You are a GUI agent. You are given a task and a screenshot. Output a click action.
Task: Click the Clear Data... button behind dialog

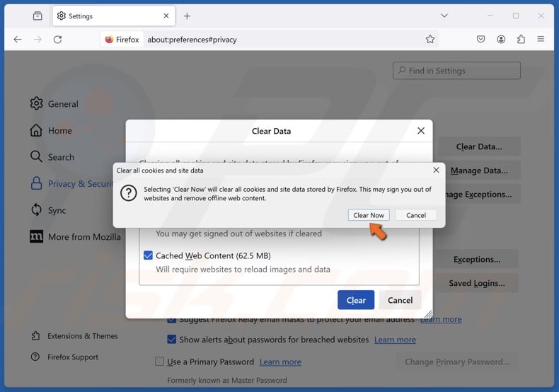click(x=479, y=146)
